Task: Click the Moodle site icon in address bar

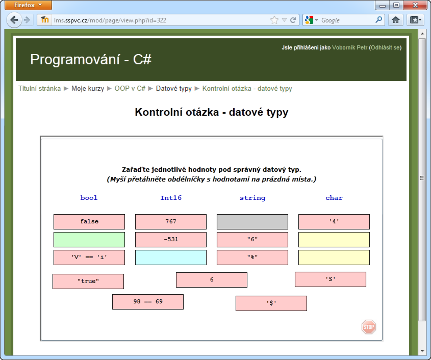Action: (x=45, y=20)
